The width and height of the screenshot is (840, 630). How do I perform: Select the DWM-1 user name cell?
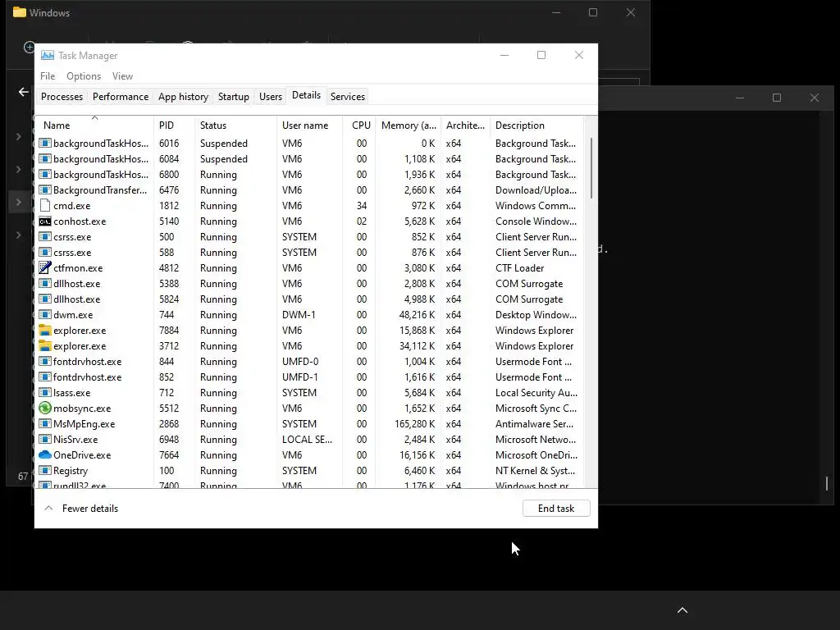(299, 315)
